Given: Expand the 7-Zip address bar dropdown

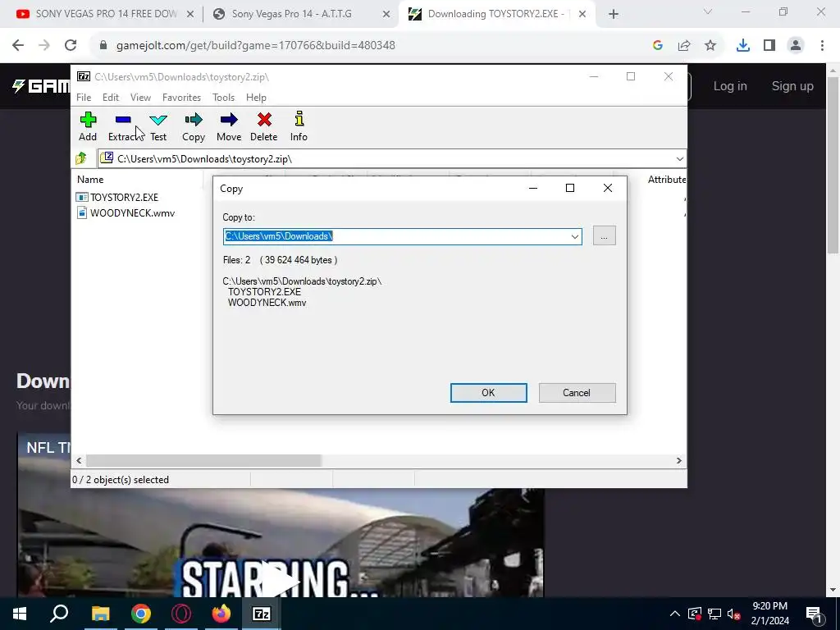Looking at the screenshot, I should coord(679,158).
